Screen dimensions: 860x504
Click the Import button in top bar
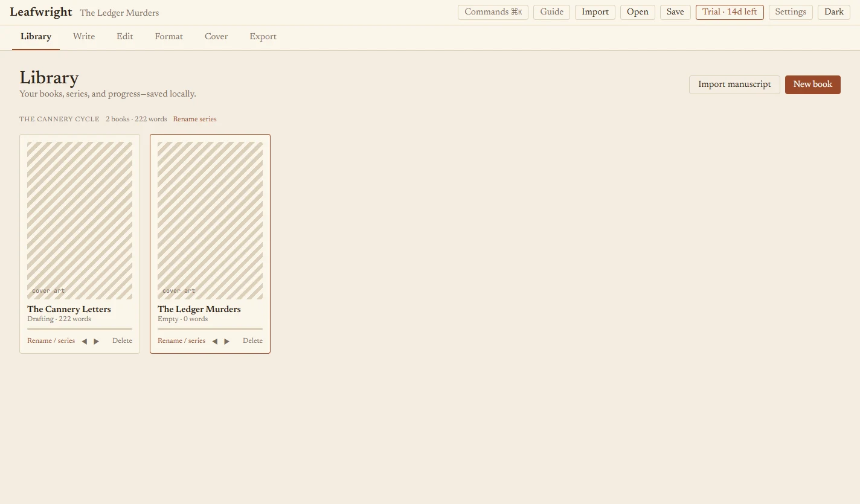coord(595,12)
